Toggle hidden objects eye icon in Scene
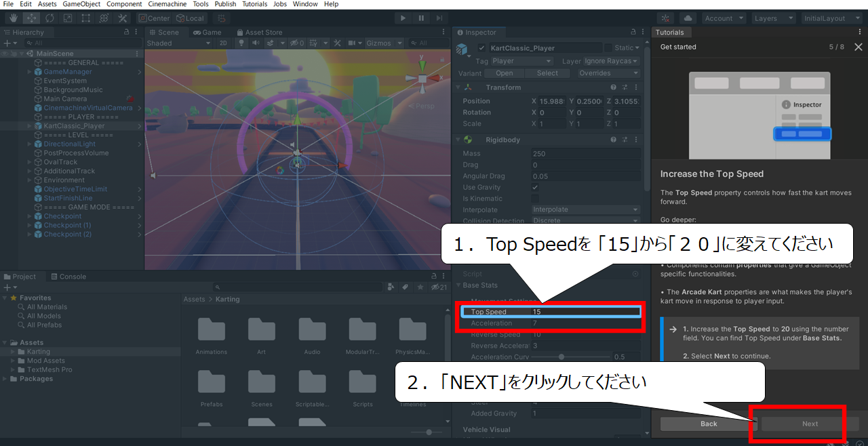 pyautogui.click(x=297, y=43)
